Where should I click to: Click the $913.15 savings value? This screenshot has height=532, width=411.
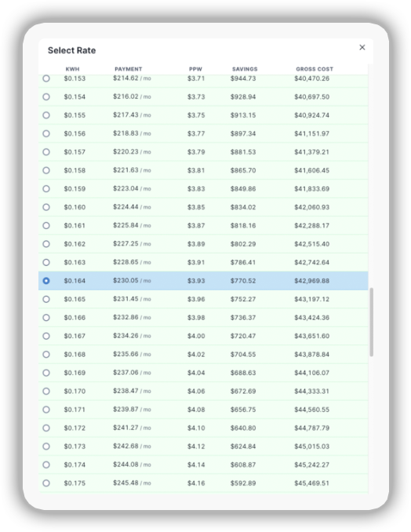[243, 115]
